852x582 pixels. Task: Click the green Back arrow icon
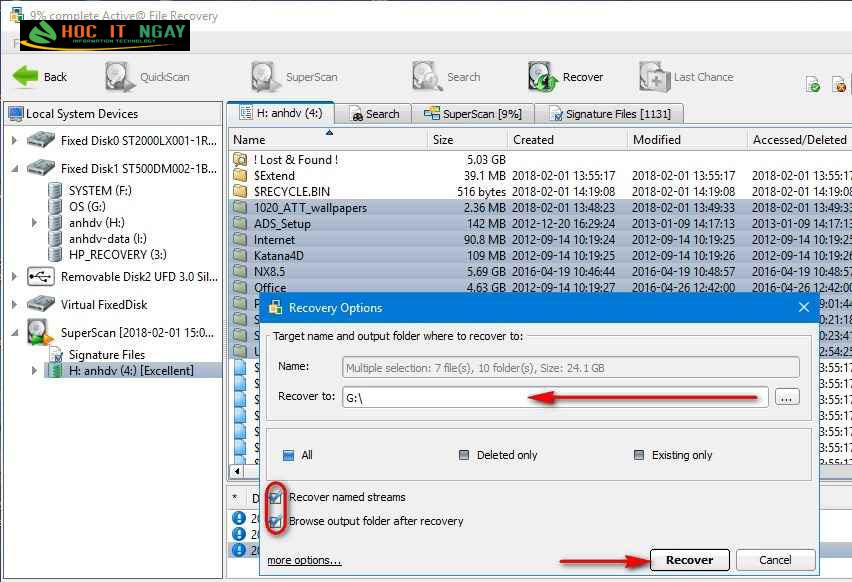click(x=26, y=77)
